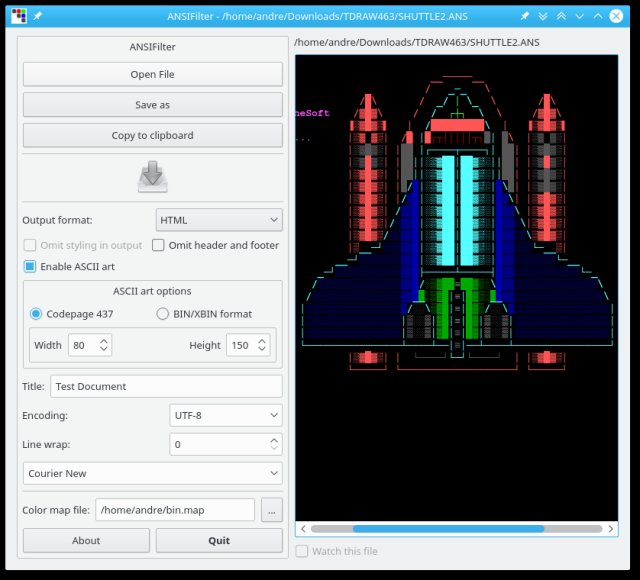Click the keep-below double down chevron icon

click(x=543, y=16)
